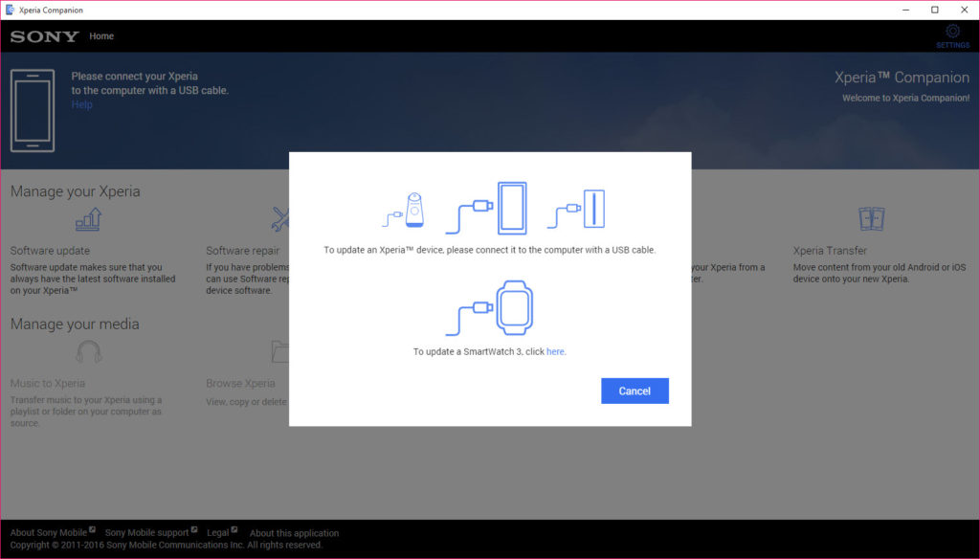Screen dimensions: 980x559
Task: Cancel the update dialog
Action: (x=635, y=391)
